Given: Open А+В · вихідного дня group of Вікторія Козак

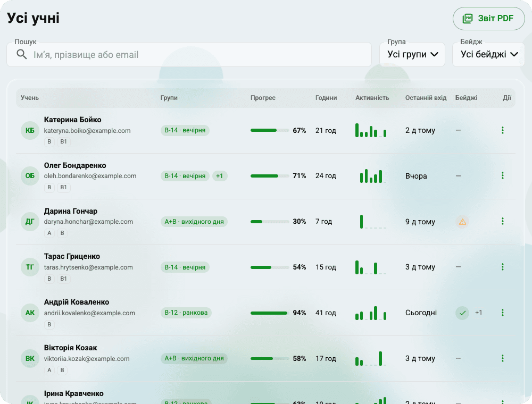Looking at the screenshot, I should [x=194, y=358].
